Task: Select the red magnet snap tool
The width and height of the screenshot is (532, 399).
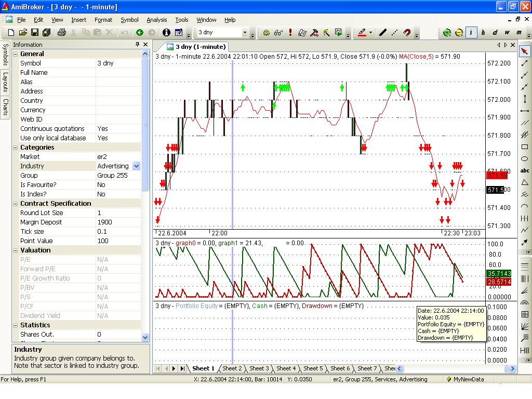Action: tap(407, 33)
